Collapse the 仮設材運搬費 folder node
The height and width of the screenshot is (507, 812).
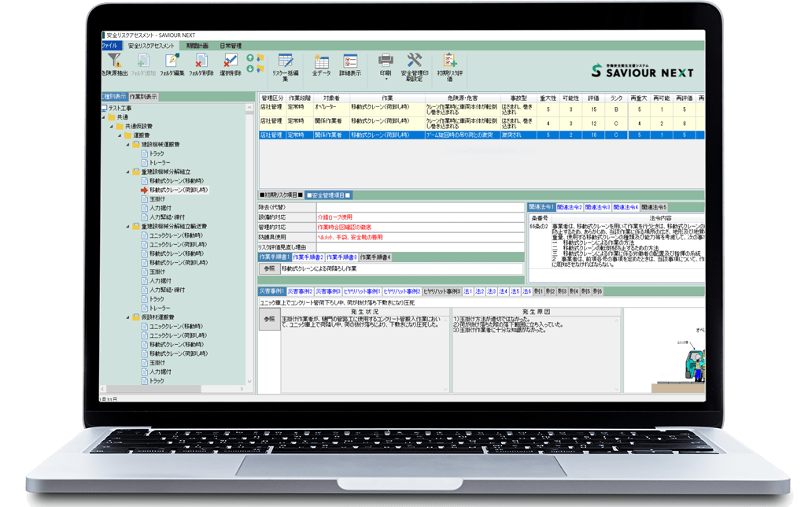click(x=128, y=317)
